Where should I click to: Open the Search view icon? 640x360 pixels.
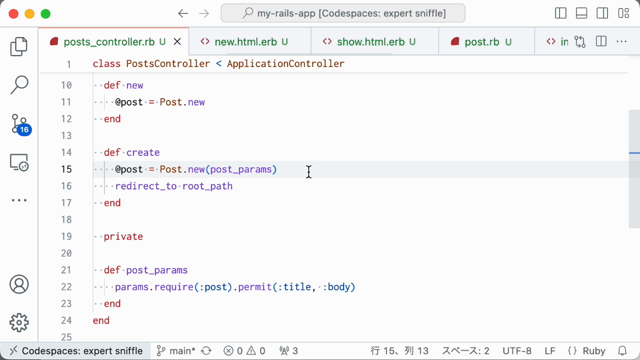point(19,84)
